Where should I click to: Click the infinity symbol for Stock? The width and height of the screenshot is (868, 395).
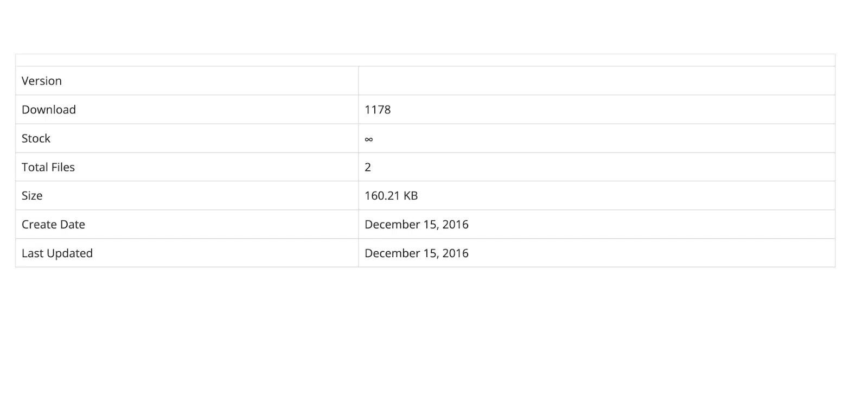point(369,139)
